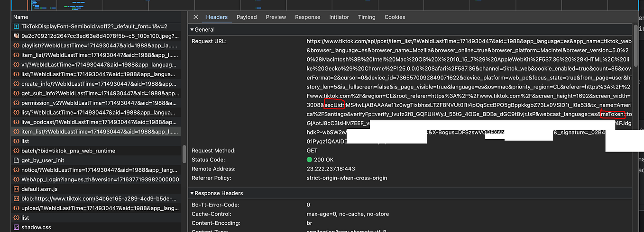Click the fetch icon beside the upload/ request
Screen dimensions: 644x232
(x=17, y=208)
